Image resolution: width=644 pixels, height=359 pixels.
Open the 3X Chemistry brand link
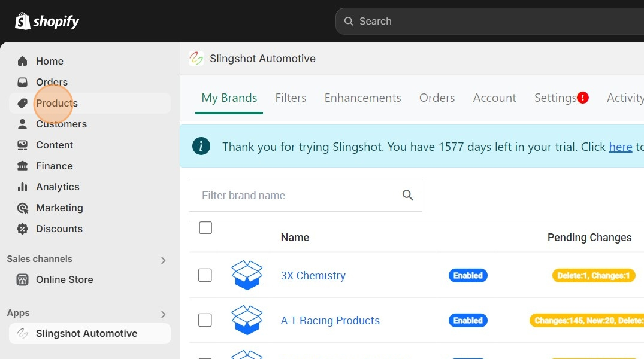point(313,275)
